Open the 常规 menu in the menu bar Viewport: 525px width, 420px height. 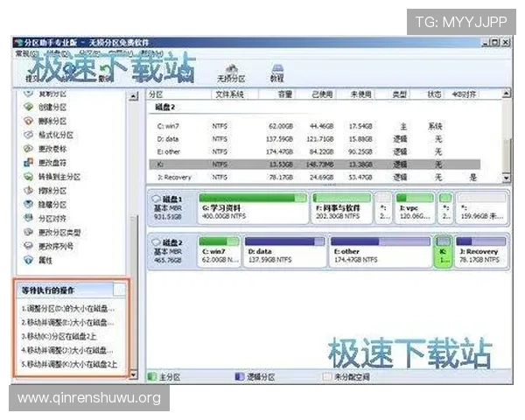(x=26, y=53)
